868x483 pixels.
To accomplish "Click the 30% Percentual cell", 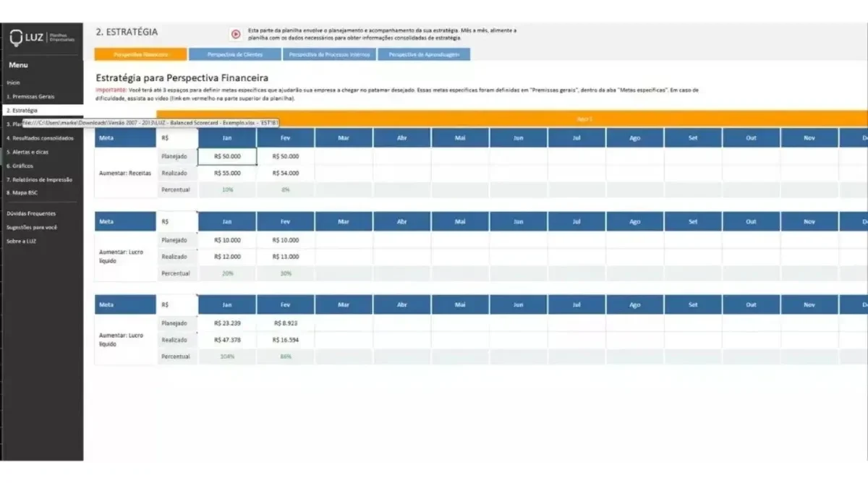I will point(285,273).
